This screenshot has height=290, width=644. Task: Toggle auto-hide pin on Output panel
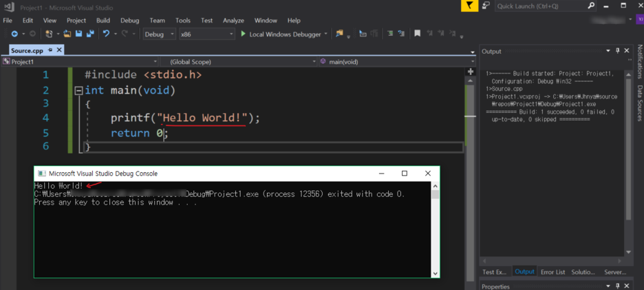coord(618,51)
